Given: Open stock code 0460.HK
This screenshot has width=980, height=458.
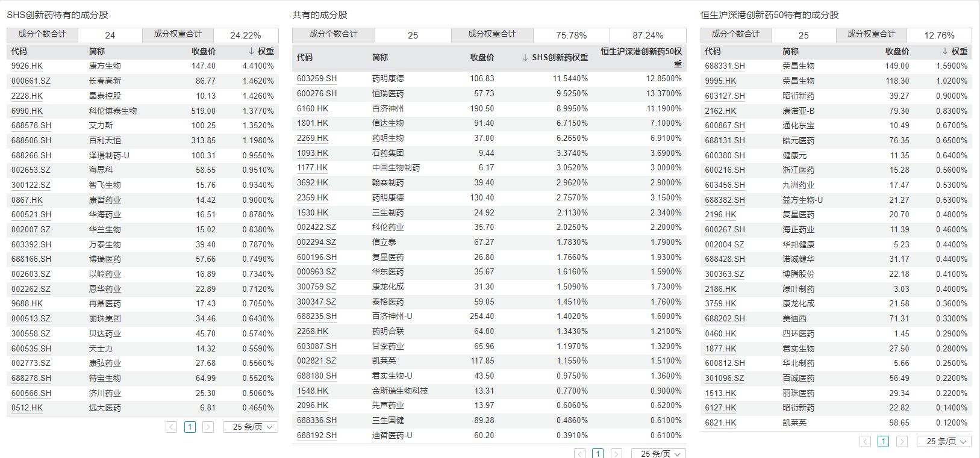Looking at the screenshot, I should tap(720, 333).
